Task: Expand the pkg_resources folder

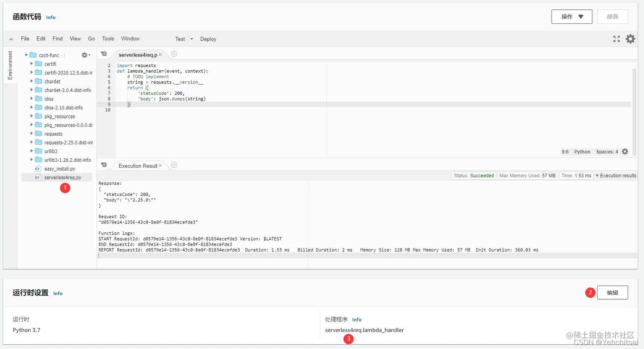Action: tap(32, 116)
